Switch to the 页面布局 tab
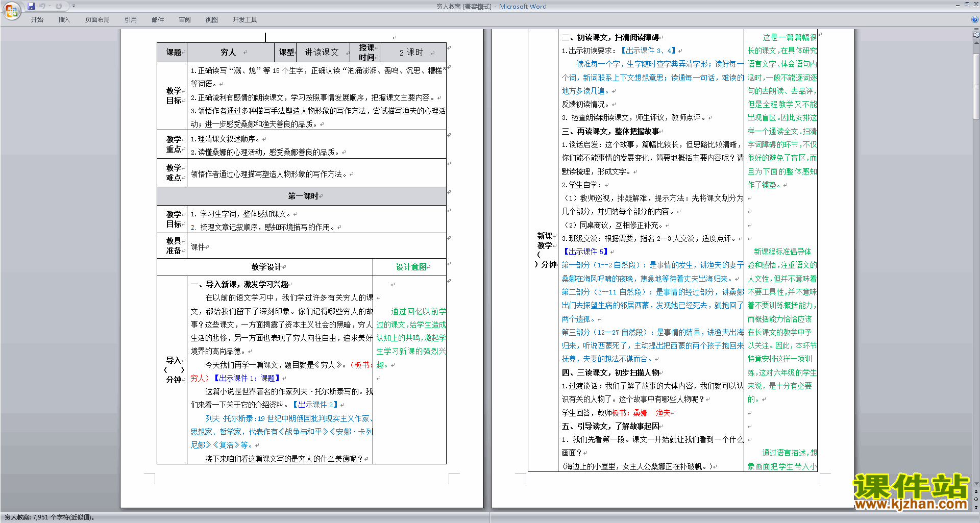 pos(97,20)
